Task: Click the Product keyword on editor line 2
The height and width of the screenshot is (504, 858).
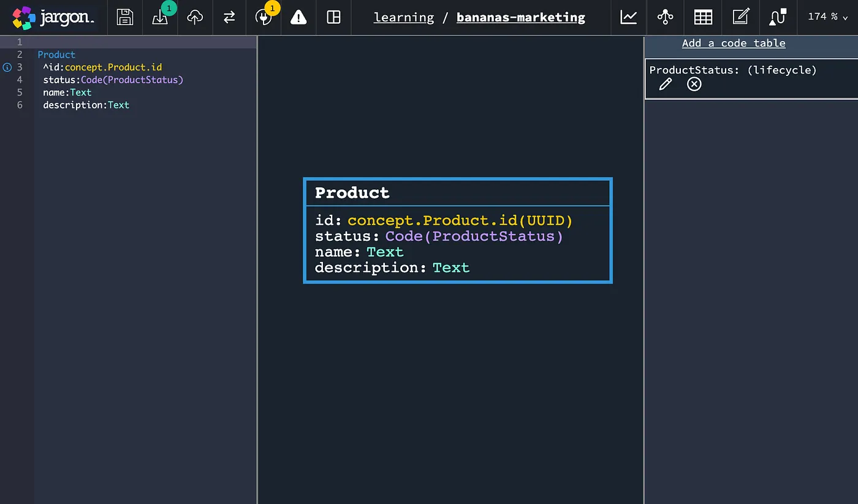Action: pos(56,55)
